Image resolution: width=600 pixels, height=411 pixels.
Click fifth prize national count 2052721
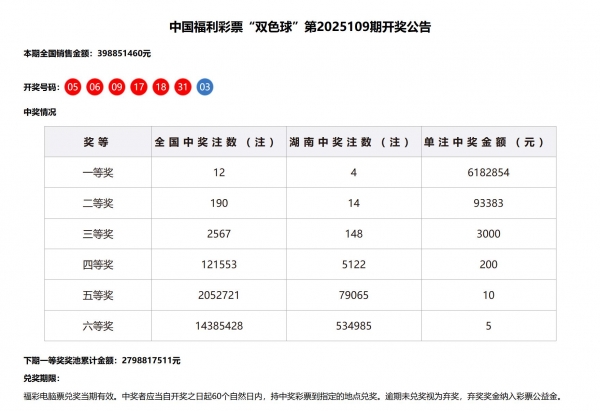(219, 295)
